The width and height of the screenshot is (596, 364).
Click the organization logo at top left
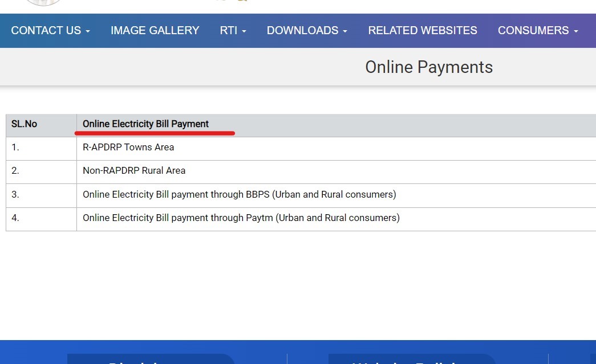[x=43, y=3]
